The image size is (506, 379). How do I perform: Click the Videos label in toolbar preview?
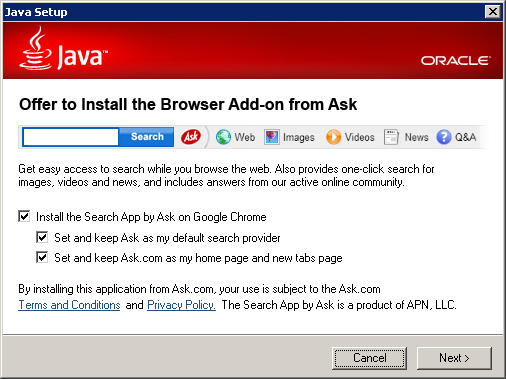[360, 137]
